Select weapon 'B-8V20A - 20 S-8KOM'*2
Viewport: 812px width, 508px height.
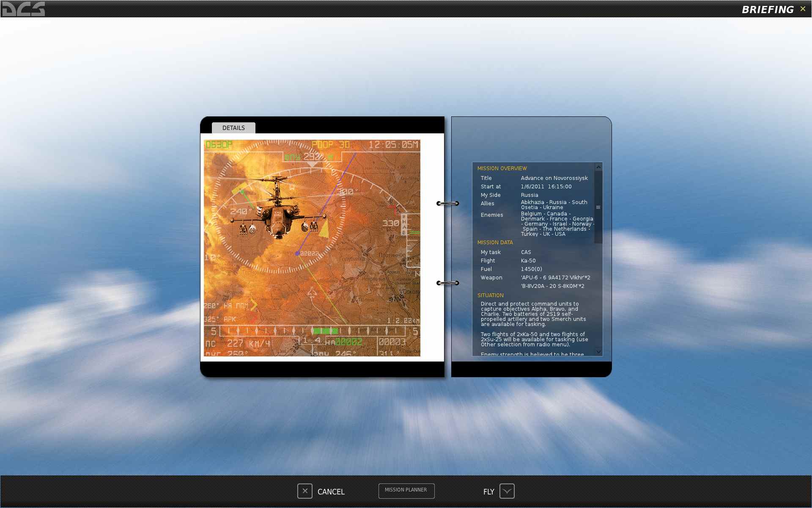tap(552, 286)
